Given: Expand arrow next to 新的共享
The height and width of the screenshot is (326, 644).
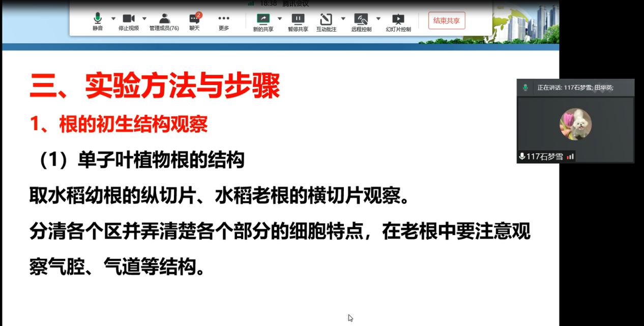Looking at the screenshot, I should click(x=280, y=19).
